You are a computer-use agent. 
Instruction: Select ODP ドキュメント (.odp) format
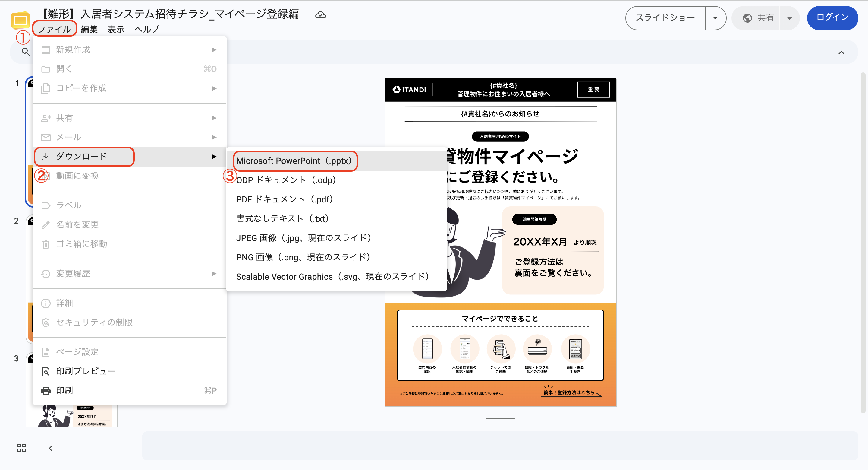pos(336,180)
